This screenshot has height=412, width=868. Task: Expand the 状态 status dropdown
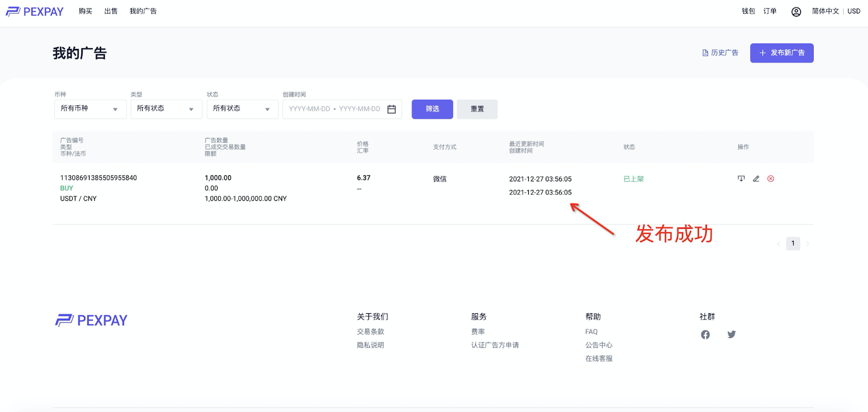coord(242,109)
